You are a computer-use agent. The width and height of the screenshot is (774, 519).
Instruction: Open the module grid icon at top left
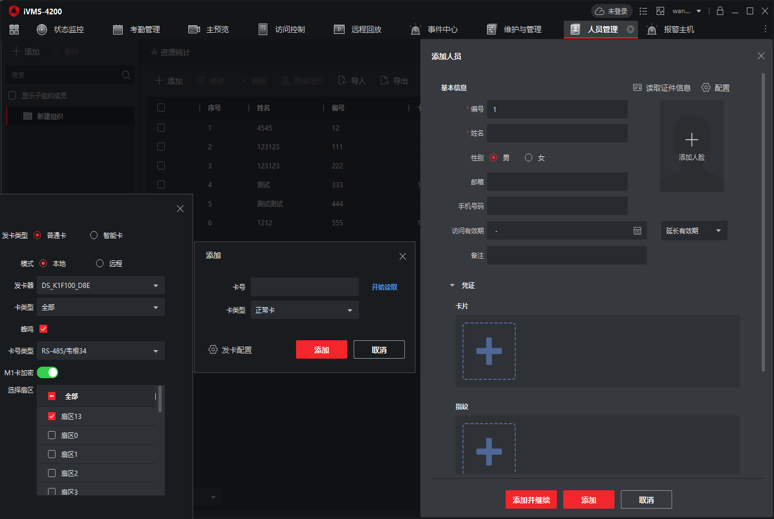14,30
